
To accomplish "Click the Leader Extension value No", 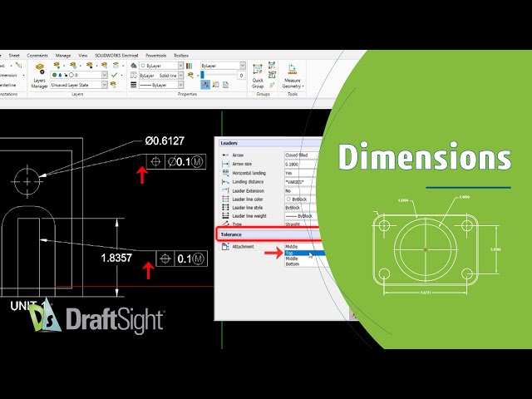I will click(300, 190).
